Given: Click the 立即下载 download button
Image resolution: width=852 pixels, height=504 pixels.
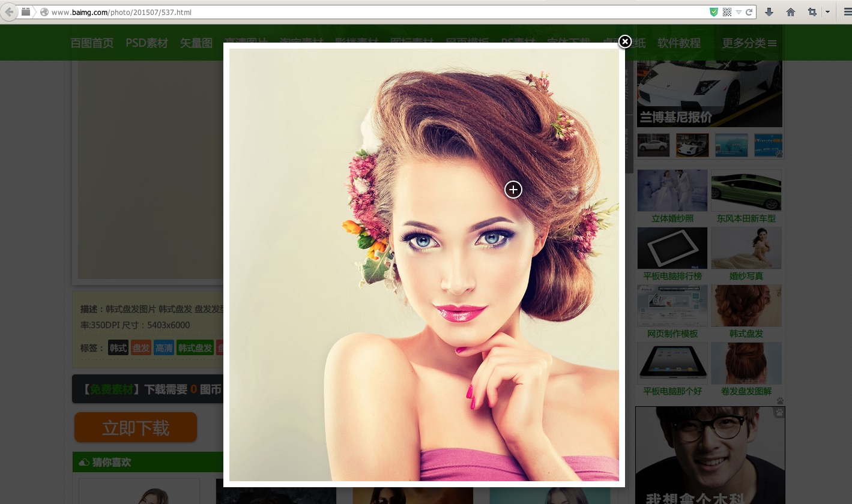Looking at the screenshot, I should click(x=136, y=427).
